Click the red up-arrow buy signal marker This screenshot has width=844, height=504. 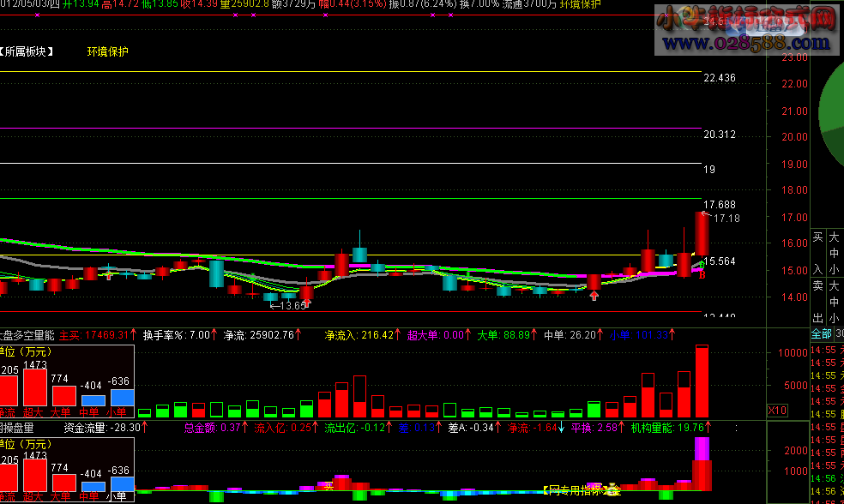coord(594,295)
